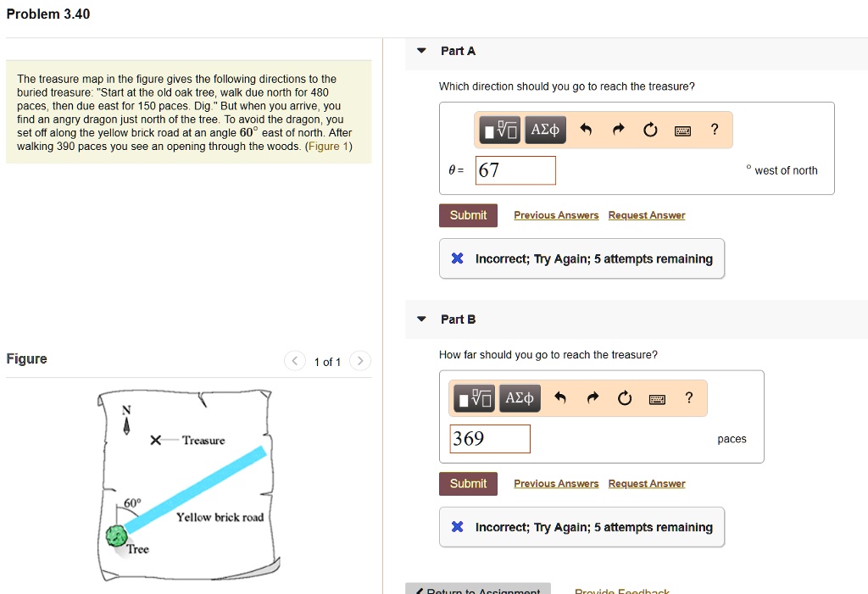Select the Greek symbols ΑΣΦ icon in Part B

coord(520,397)
